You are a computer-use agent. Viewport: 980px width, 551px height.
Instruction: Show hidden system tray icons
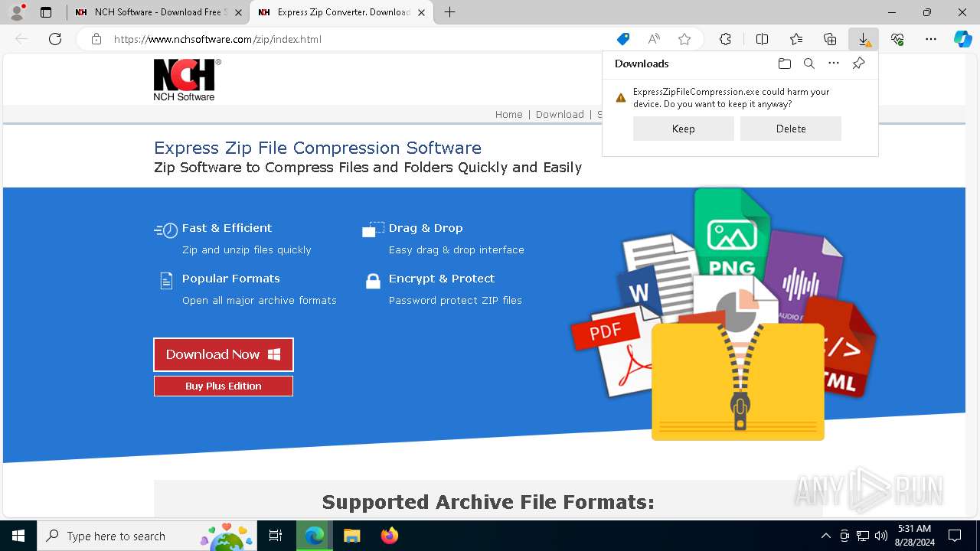[x=825, y=536]
